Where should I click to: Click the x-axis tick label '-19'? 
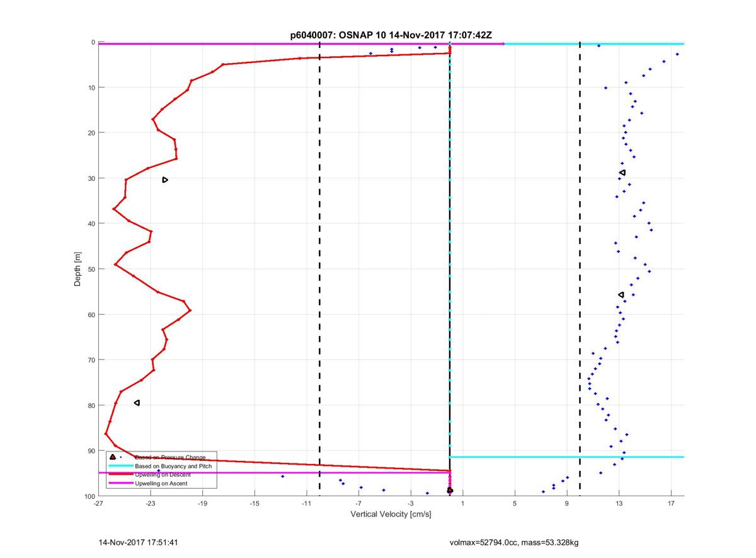pyautogui.click(x=202, y=504)
